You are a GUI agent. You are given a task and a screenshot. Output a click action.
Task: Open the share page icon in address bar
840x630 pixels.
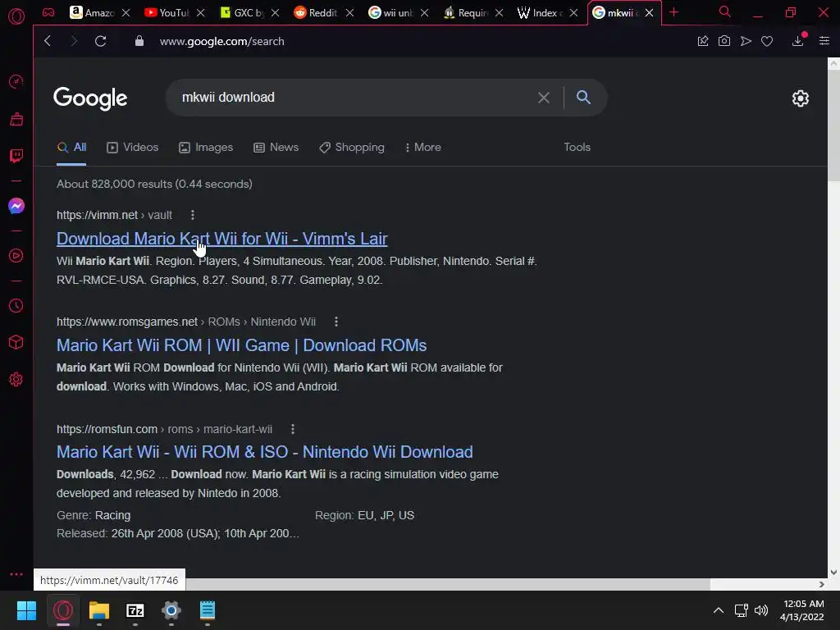tap(703, 41)
